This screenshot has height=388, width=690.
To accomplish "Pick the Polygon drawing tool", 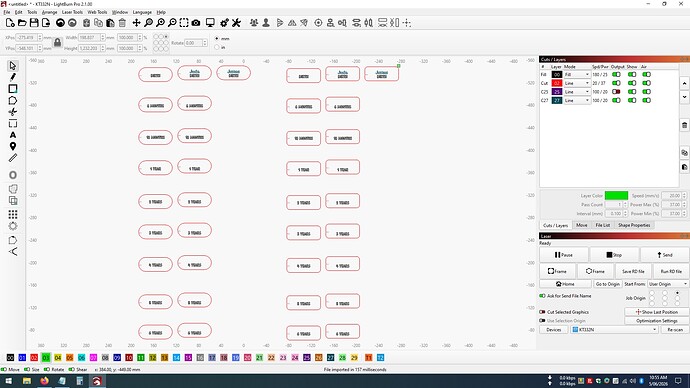I will tap(13, 100).
